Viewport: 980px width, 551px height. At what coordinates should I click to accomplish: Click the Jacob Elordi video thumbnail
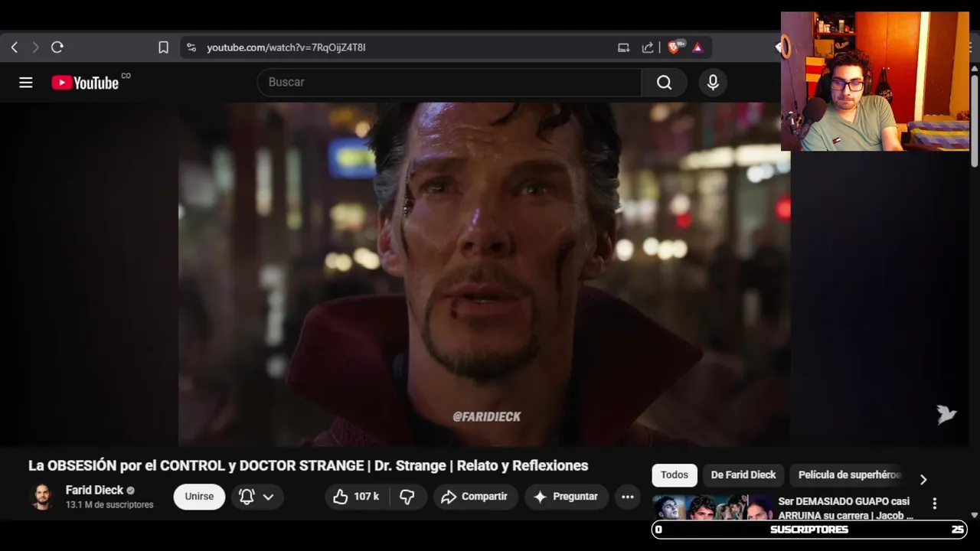point(712,507)
